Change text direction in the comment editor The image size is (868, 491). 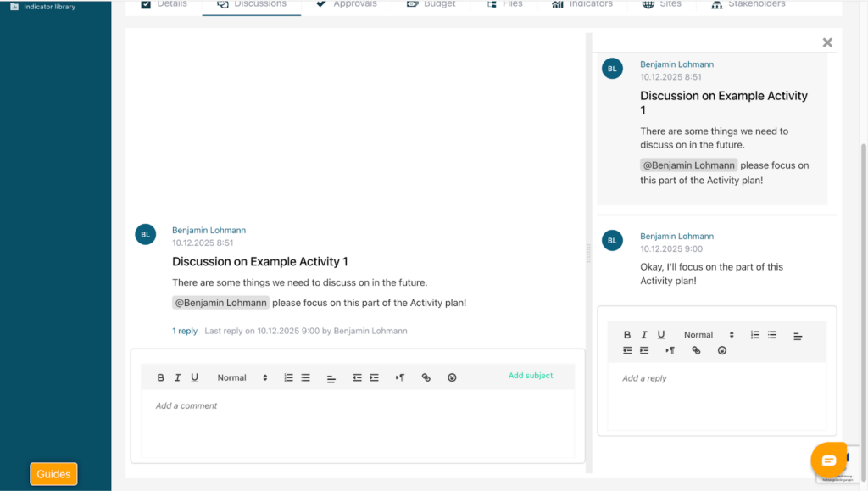click(x=400, y=378)
